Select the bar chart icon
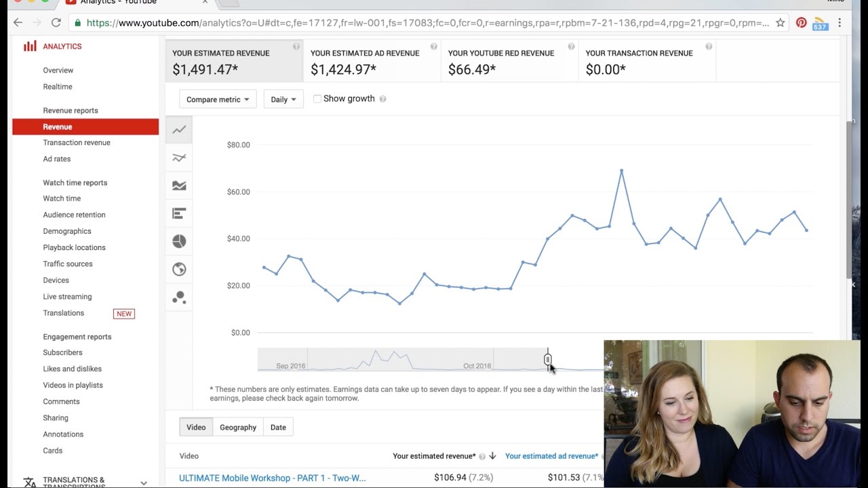 (x=179, y=213)
